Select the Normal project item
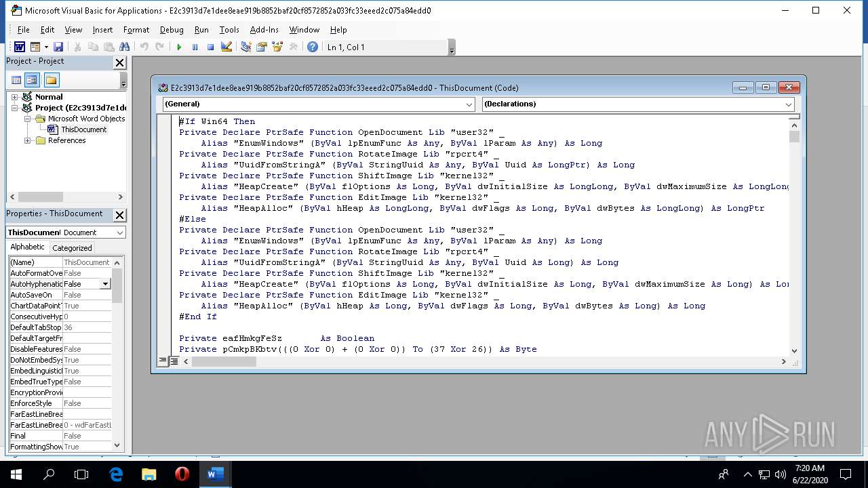Image resolution: width=868 pixels, height=488 pixels. [49, 97]
